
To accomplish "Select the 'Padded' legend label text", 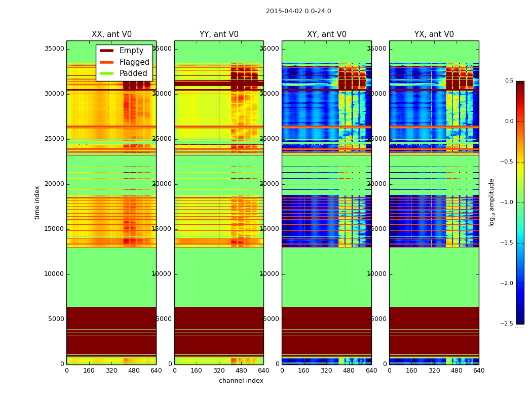I will coord(133,73).
